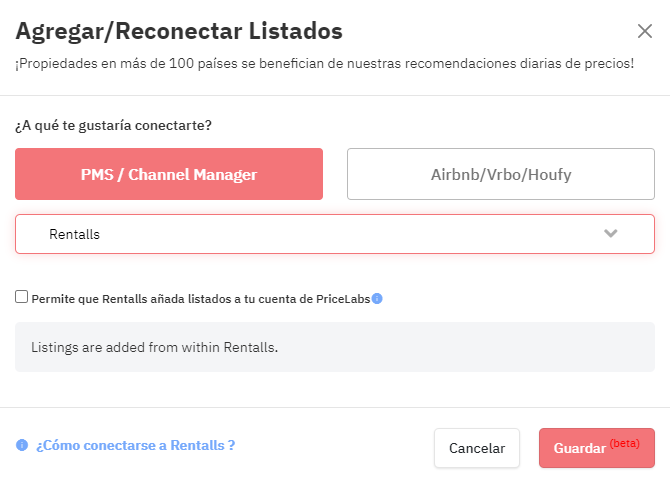Click the Propiedades en más de 100 países subtitle
The width and height of the screenshot is (670, 478).
[x=325, y=64]
